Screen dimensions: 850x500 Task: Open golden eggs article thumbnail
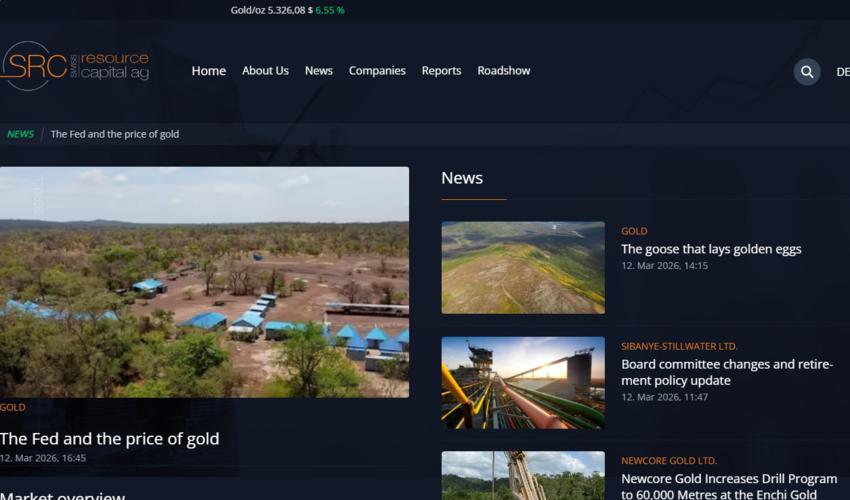pos(523,267)
